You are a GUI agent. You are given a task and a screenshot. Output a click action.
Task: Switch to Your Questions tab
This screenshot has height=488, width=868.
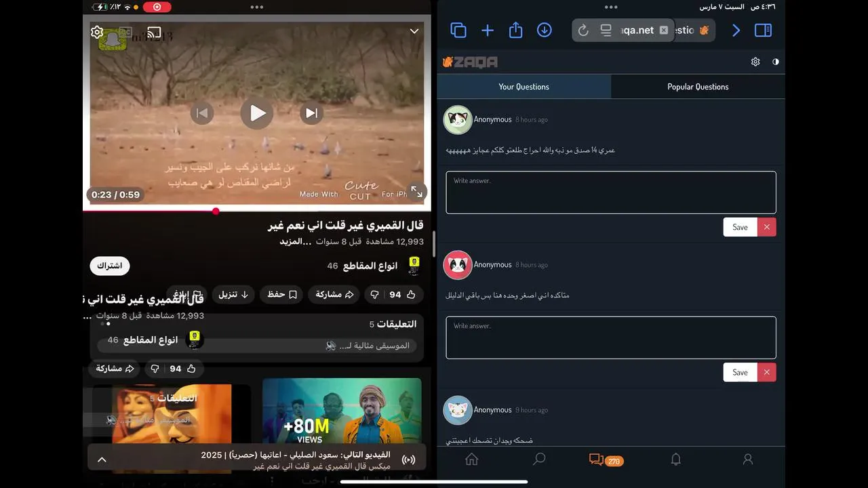click(x=524, y=87)
